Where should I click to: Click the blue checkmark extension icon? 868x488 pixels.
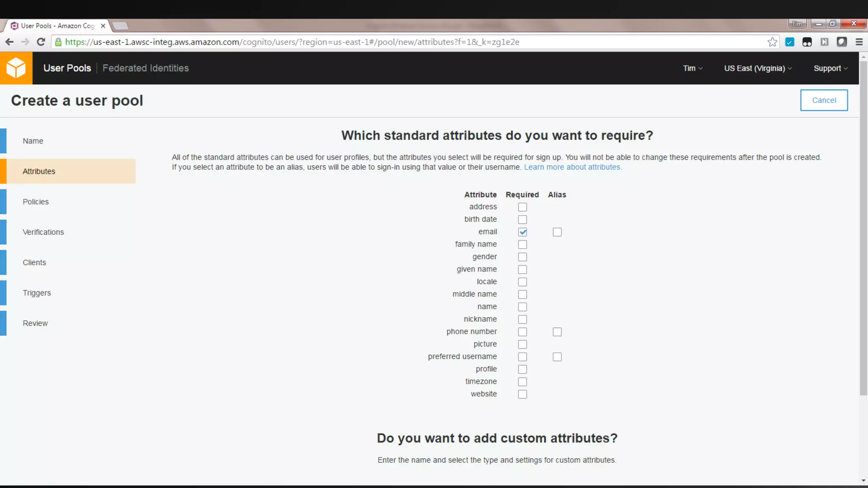(x=790, y=42)
